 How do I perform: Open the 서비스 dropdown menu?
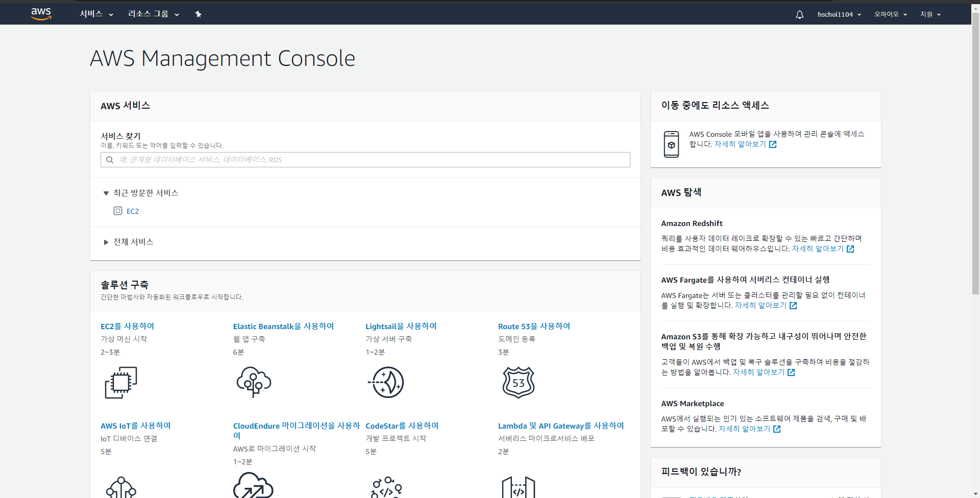click(x=96, y=14)
